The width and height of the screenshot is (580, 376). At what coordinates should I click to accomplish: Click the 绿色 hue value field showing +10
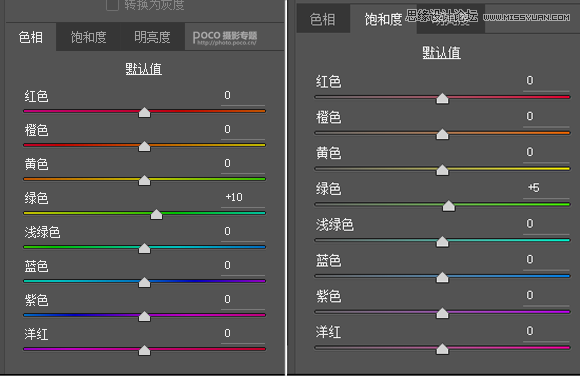point(243,198)
